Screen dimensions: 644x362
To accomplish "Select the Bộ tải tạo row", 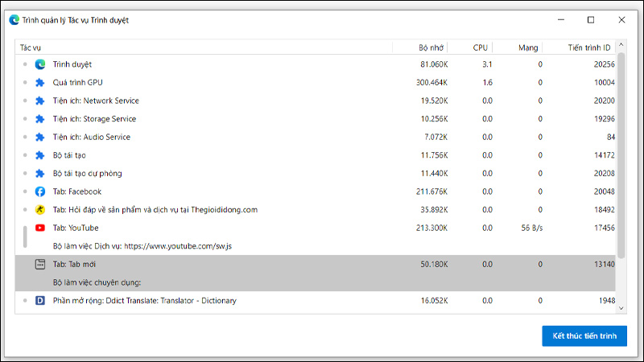I will 316,155.
